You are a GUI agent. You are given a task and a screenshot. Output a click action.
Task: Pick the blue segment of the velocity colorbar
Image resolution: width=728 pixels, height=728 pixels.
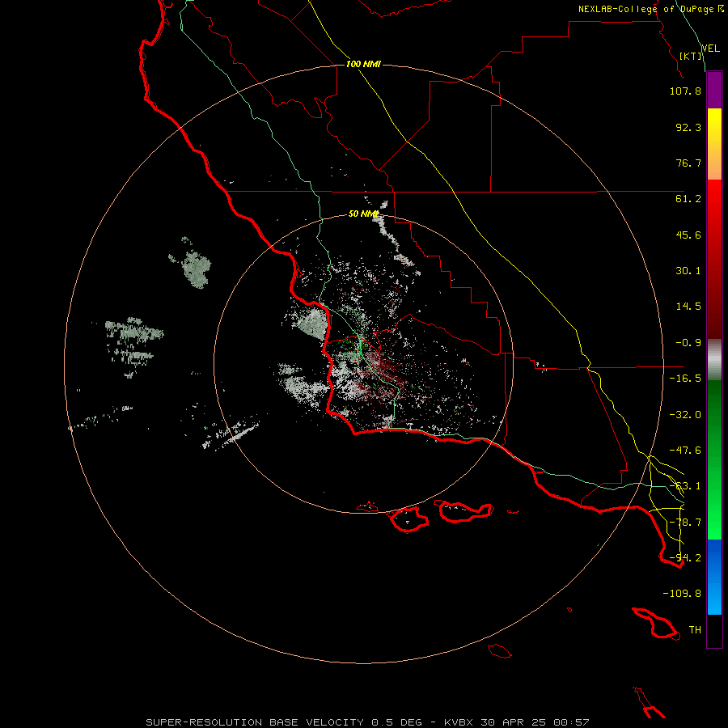coord(714,577)
